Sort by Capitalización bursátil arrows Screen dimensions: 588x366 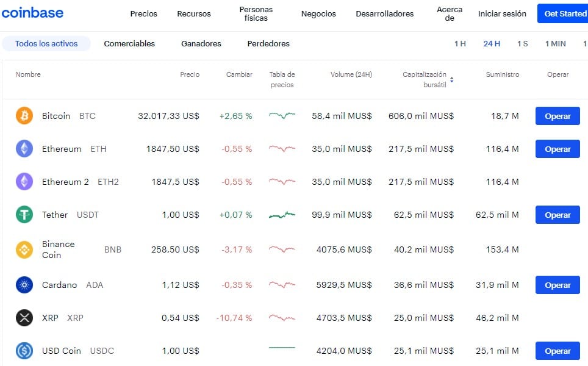(x=452, y=79)
